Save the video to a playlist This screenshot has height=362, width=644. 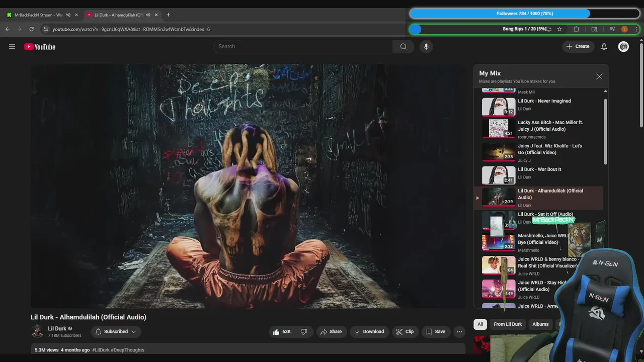pos(436,332)
